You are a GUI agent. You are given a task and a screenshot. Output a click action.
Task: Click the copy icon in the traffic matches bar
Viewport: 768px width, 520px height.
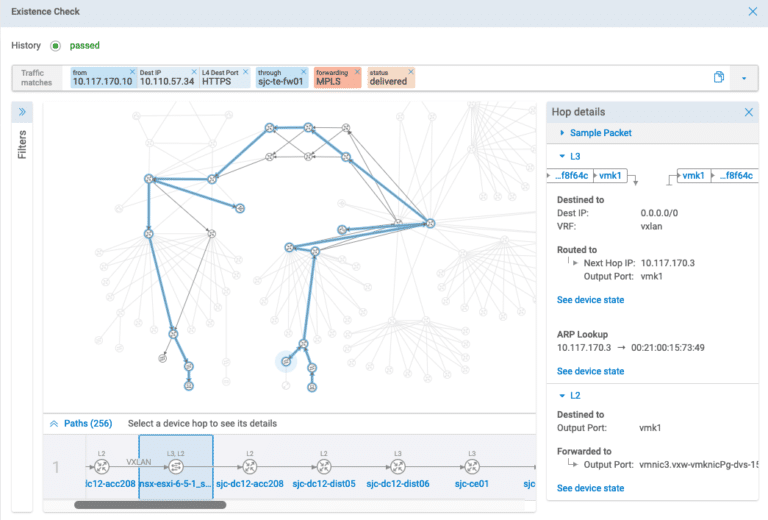[718, 78]
